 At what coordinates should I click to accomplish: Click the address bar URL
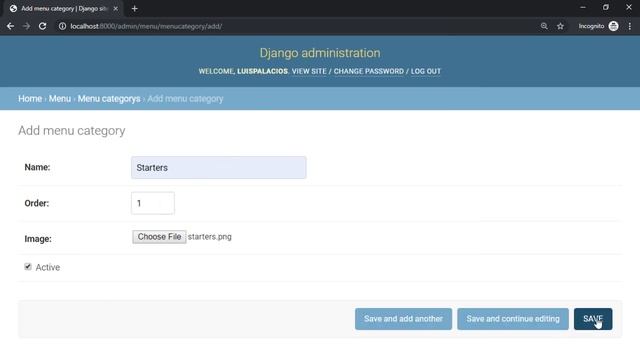[146, 26]
